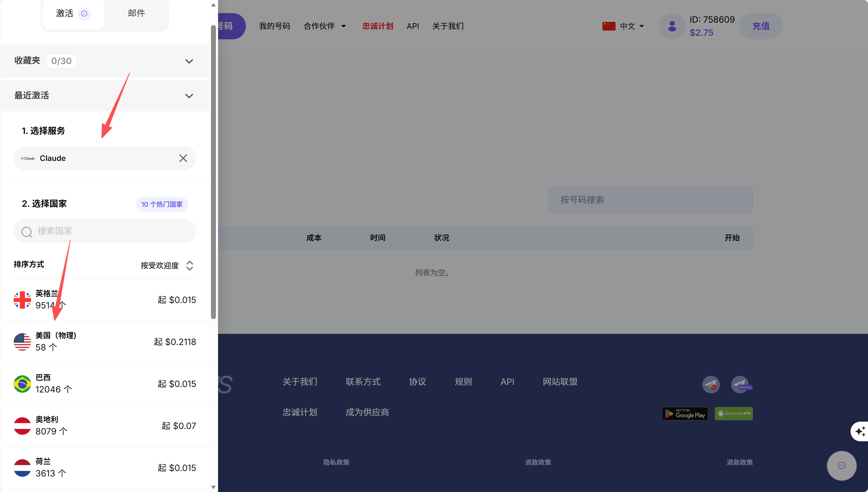868x492 pixels.
Task: Click the user avatar icon
Action: click(x=672, y=26)
